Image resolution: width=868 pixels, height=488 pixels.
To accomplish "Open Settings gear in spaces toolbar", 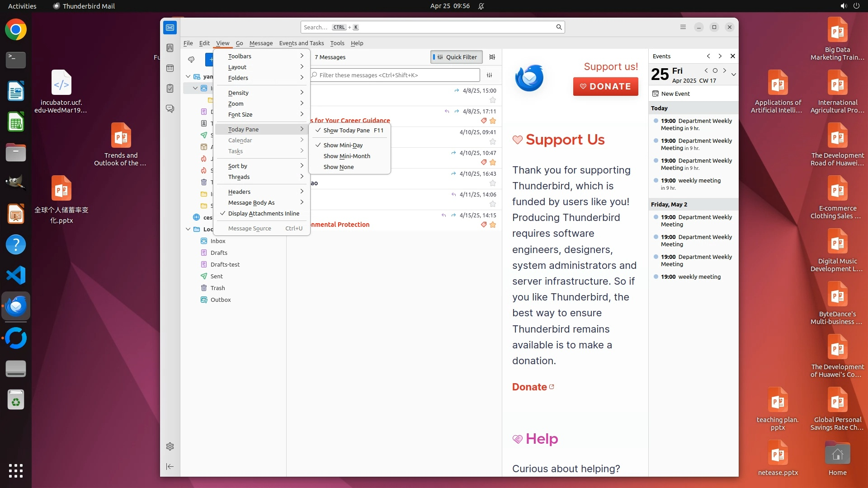I will pos(170,446).
